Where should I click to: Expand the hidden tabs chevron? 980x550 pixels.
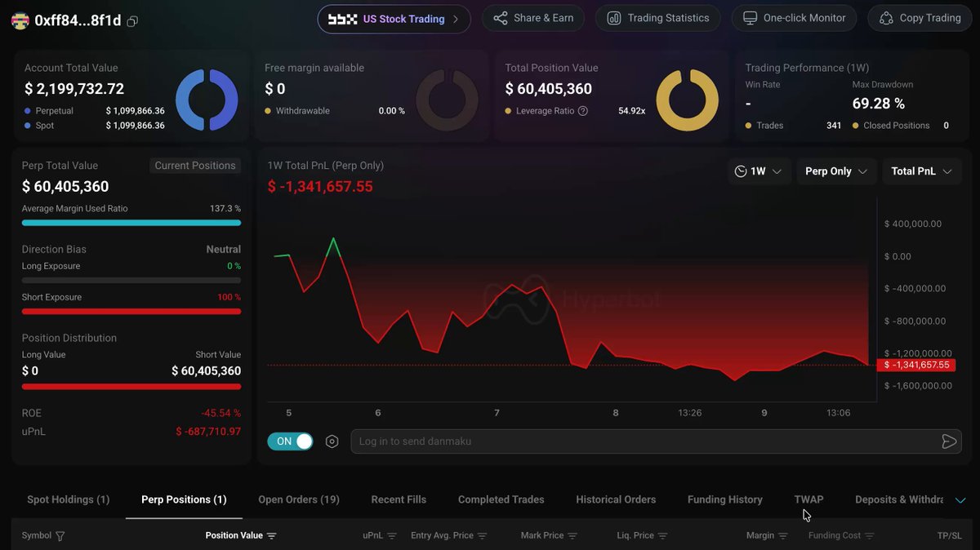pyautogui.click(x=960, y=500)
